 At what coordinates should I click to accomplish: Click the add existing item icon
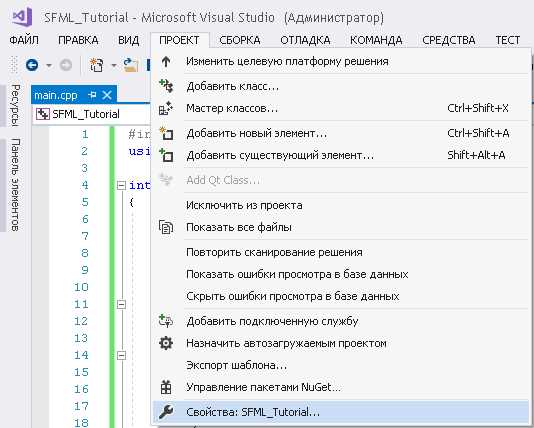click(x=166, y=155)
